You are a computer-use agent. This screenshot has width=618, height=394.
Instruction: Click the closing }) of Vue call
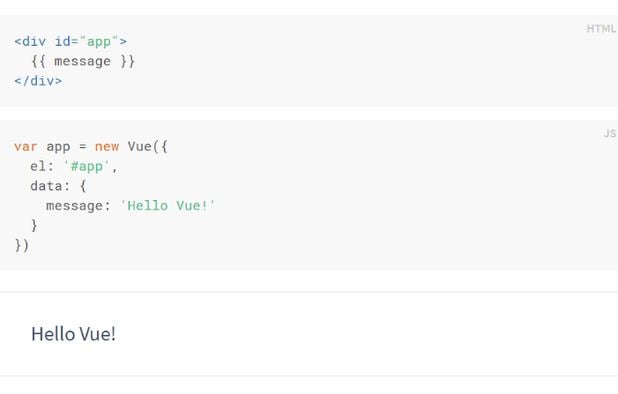[x=21, y=245]
